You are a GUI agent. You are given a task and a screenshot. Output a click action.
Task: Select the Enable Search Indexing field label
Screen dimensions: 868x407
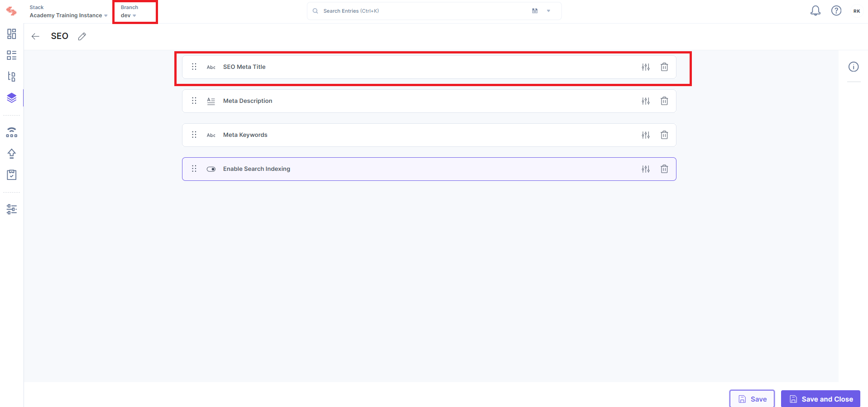pyautogui.click(x=257, y=169)
